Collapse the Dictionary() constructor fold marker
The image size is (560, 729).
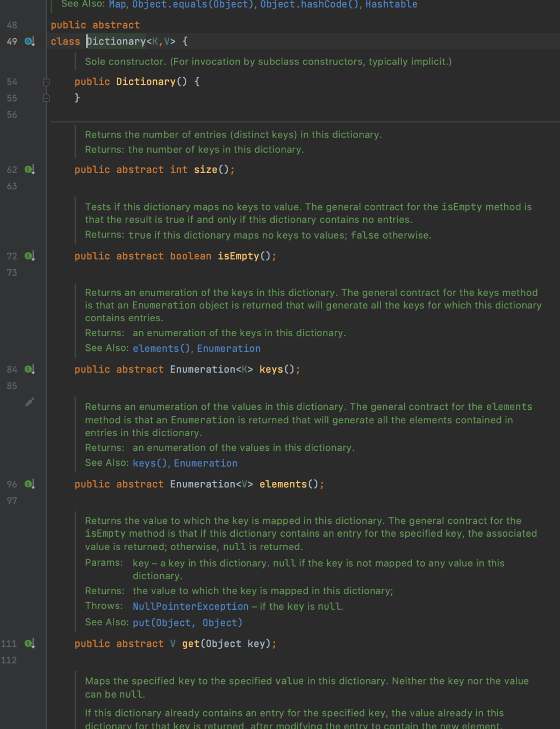pos(46,82)
